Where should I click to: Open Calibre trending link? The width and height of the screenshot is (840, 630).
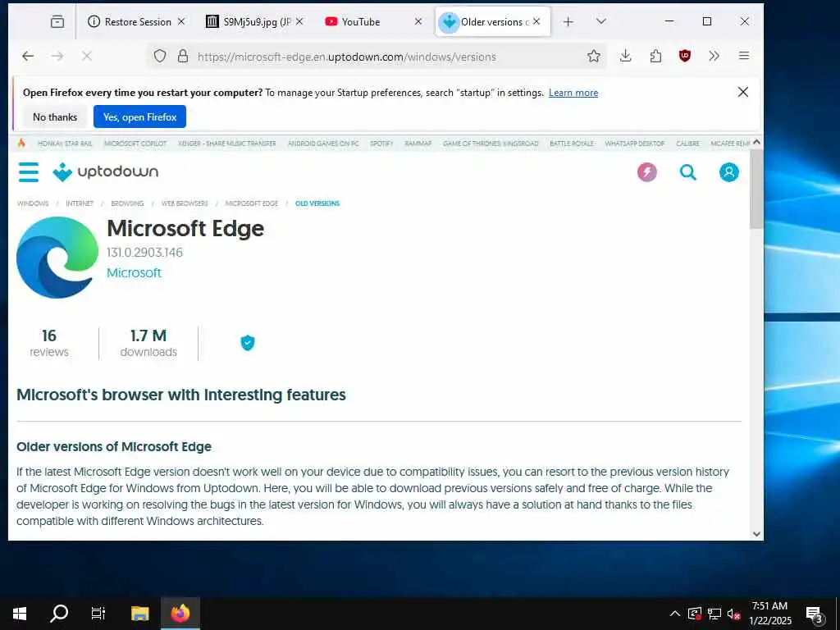(x=688, y=144)
